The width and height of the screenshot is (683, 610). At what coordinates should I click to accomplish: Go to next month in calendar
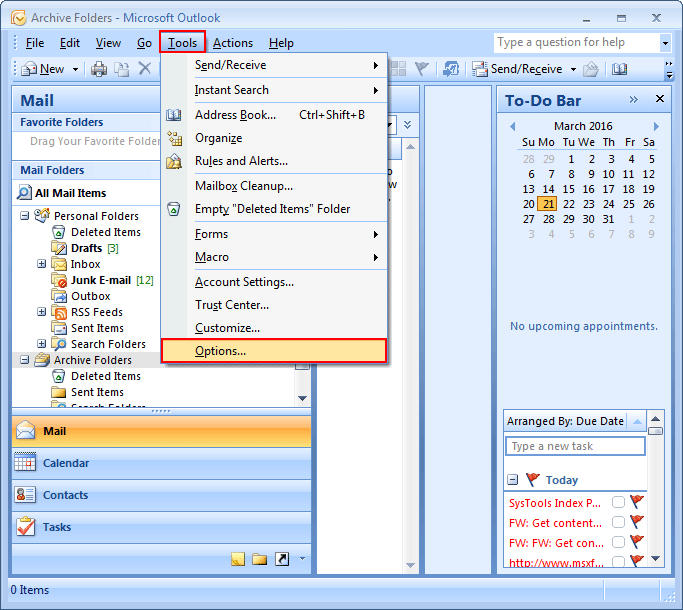(x=656, y=126)
